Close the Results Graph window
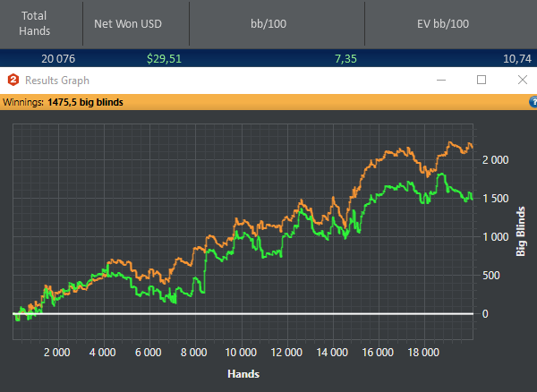This screenshot has height=392, width=537. point(523,81)
